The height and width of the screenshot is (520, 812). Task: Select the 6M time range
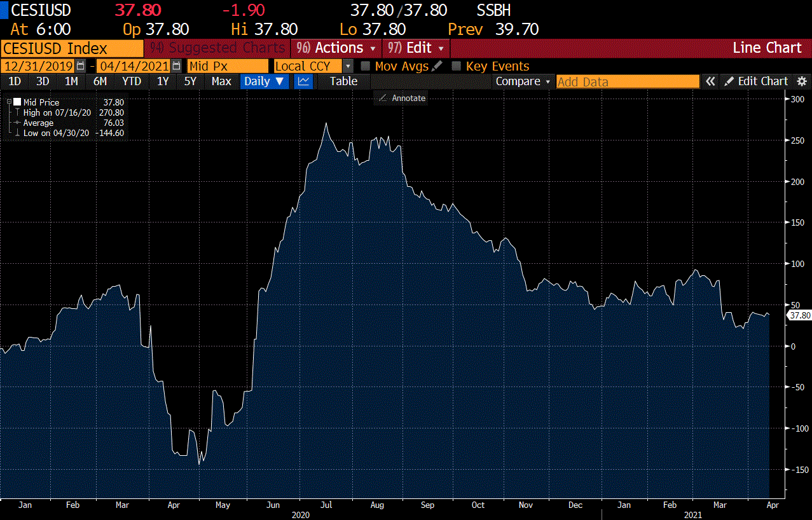pos(100,81)
